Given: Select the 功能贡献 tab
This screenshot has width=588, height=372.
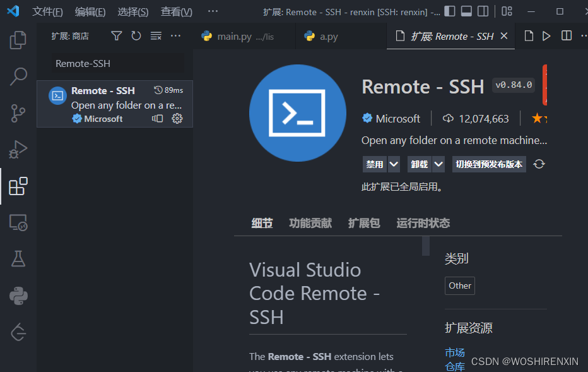Looking at the screenshot, I should (x=310, y=224).
